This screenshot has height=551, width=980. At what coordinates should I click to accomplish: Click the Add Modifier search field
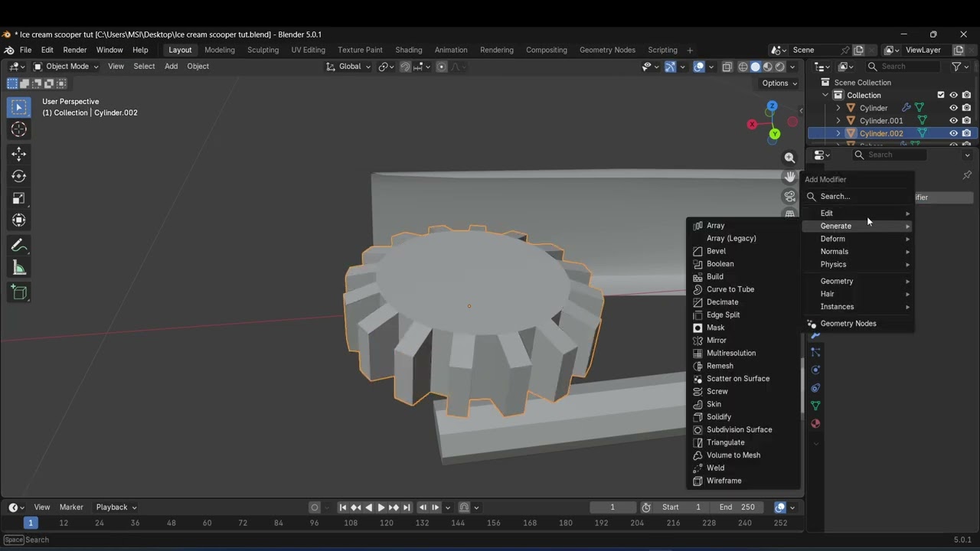tap(858, 197)
